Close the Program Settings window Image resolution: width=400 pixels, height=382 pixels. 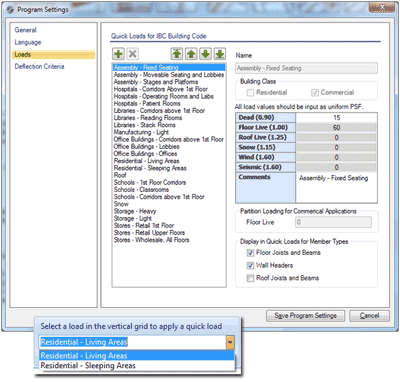(382, 7)
